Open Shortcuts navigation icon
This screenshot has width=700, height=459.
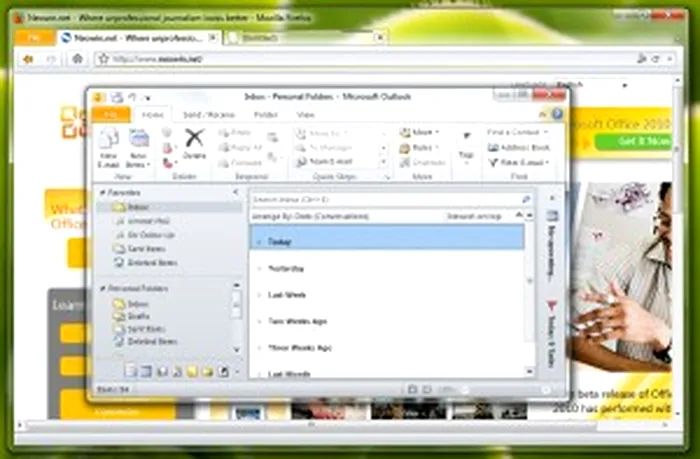(x=223, y=371)
